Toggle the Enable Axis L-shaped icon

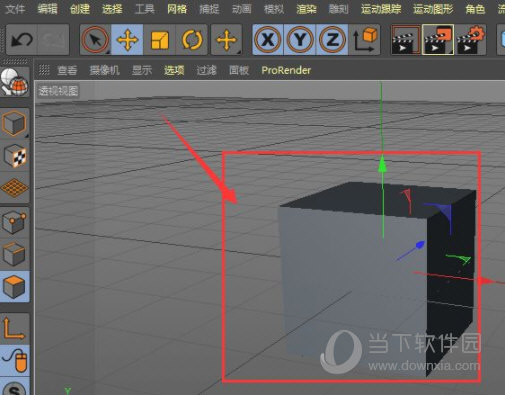(14, 328)
